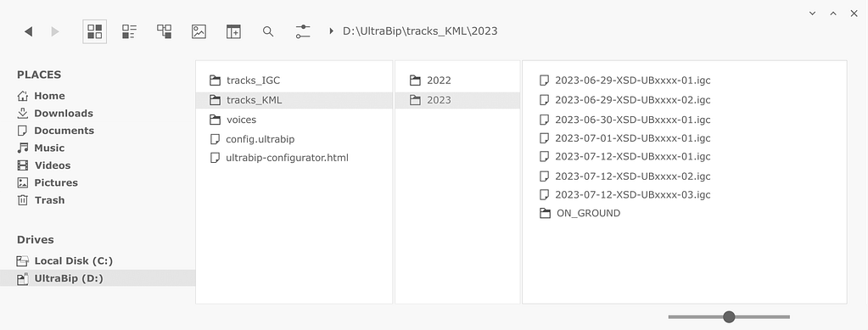Image resolution: width=868 pixels, height=330 pixels.
Task: Adjust the icon zoom slider handle
Action: click(x=729, y=316)
